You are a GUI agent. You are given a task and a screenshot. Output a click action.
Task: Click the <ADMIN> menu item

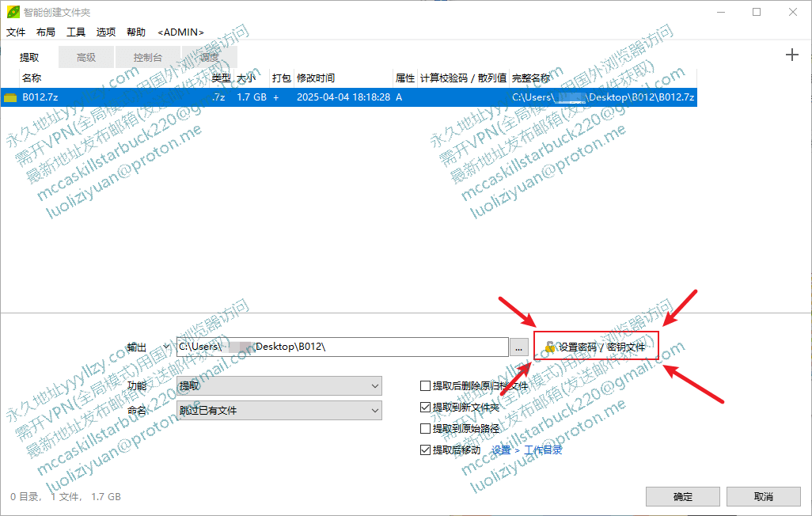pos(180,32)
